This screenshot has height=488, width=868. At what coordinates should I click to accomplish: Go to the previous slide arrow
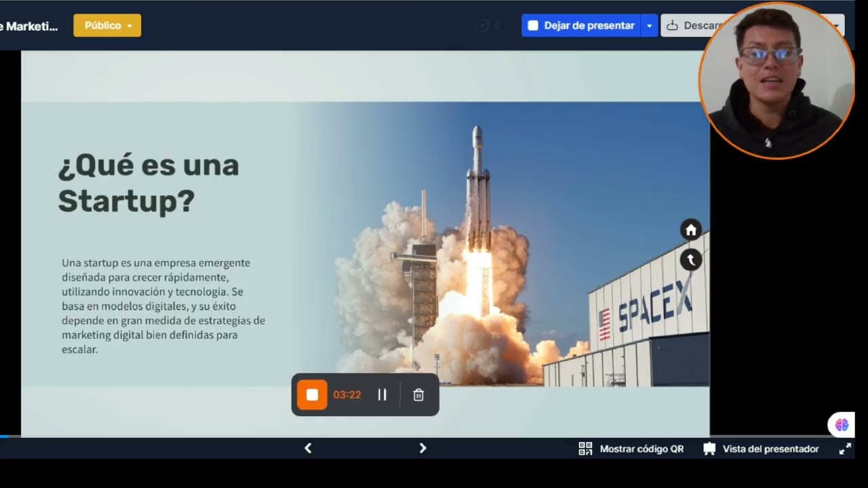click(x=308, y=448)
